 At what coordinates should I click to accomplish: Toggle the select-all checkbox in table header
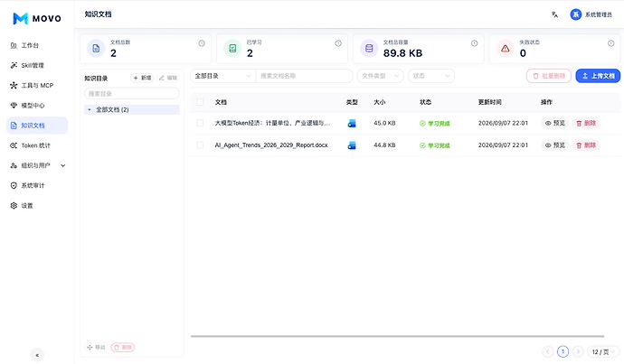click(x=200, y=102)
